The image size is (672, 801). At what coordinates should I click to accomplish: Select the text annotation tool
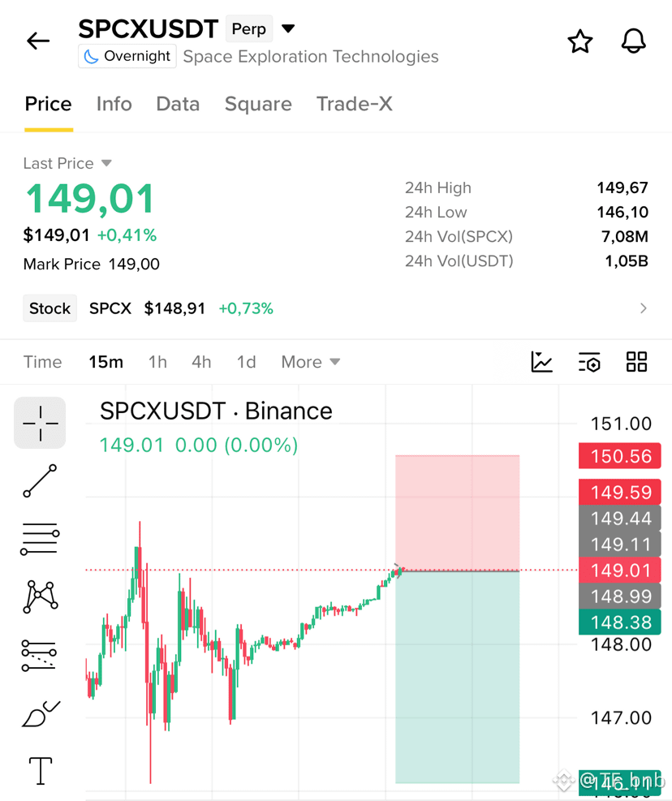(41, 770)
